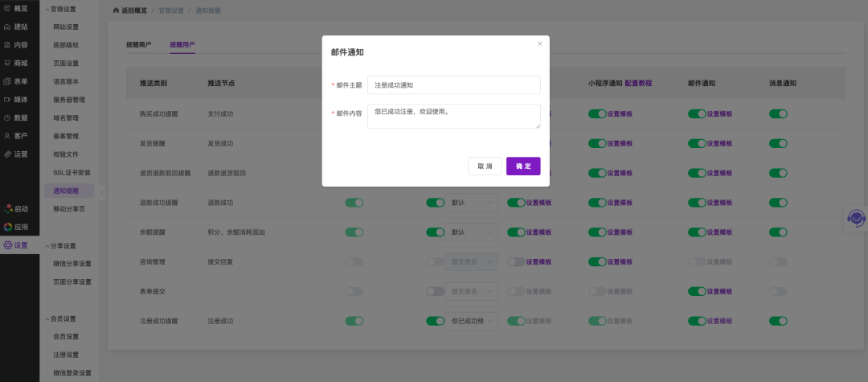
Task: Click the 取消 cancel button
Action: (485, 166)
